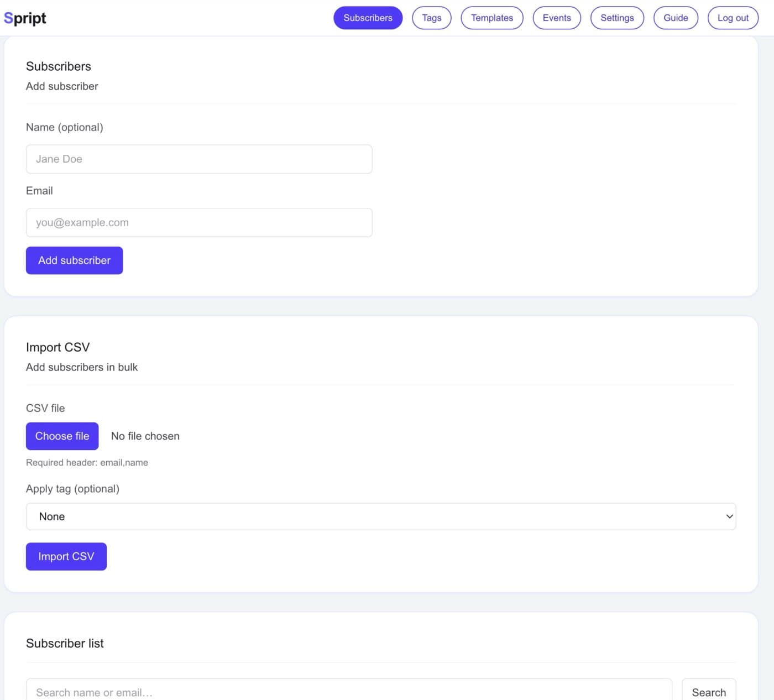This screenshot has width=774, height=700.
Task: Open the Tags section
Action: click(431, 17)
